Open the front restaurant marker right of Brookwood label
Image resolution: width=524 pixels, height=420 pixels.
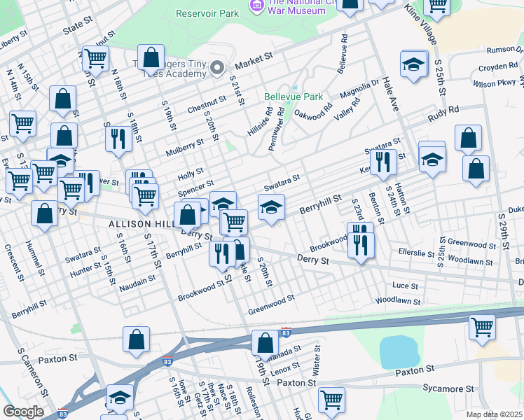(361, 248)
